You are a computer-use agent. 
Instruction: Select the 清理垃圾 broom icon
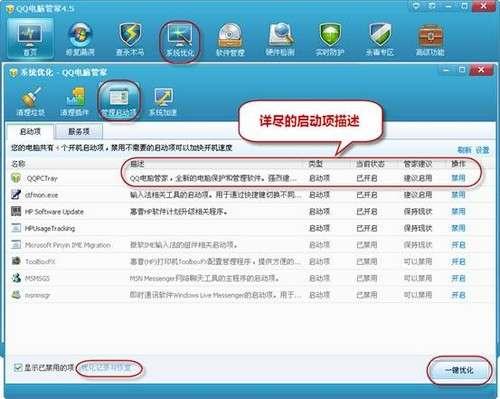tap(30, 101)
